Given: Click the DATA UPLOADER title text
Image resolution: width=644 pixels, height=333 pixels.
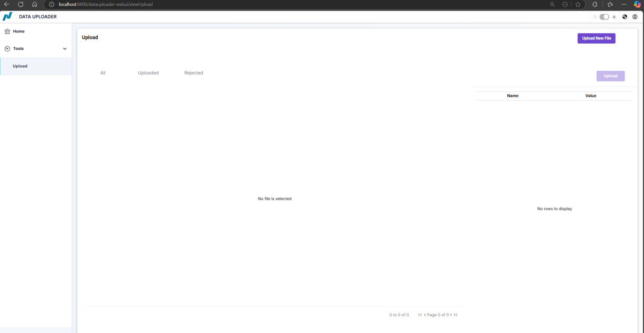Looking at the screenshot, I should (x=38, y=17).
